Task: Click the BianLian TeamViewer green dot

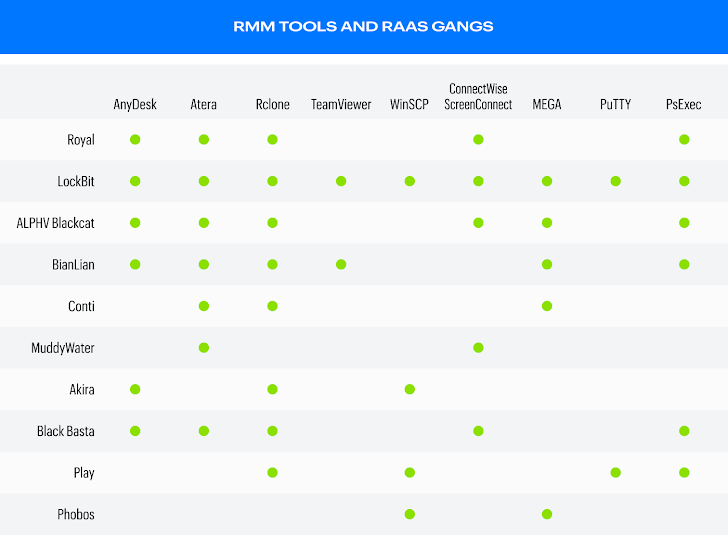Action: (x=341, y=264)
